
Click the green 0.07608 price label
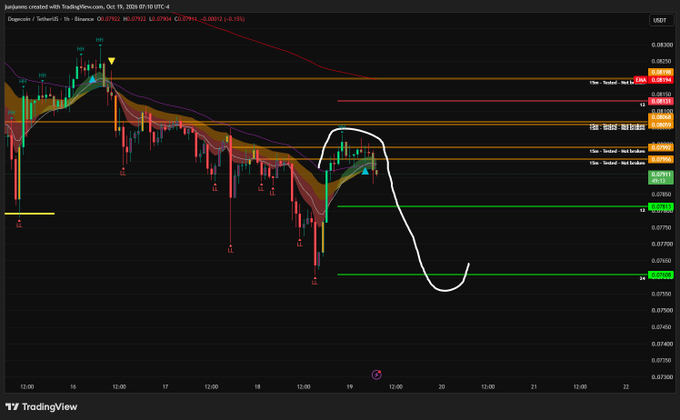click(x=660, y=275)
